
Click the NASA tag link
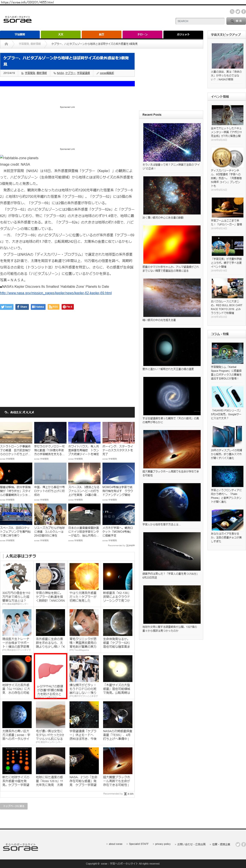coord(60,73)
